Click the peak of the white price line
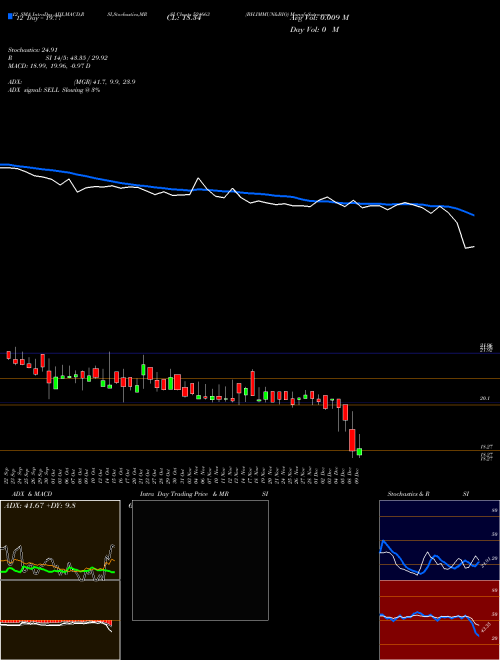Viewport: 500px width, 660px height. pos(199,178)
